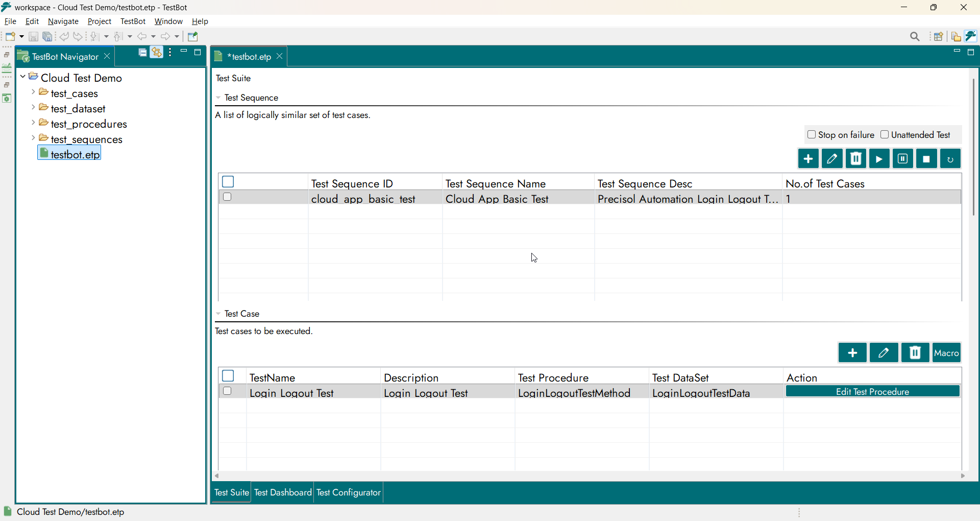
Task: Stop test execution with the stop icon
Action: click(926, 159)
